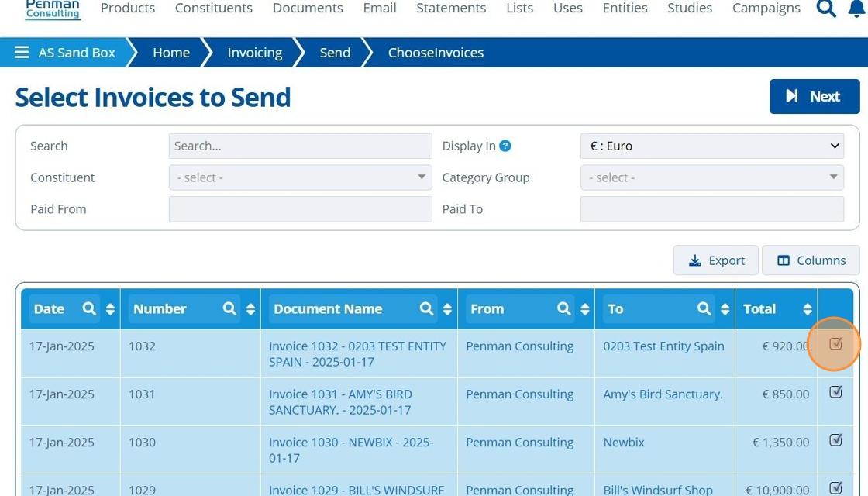Sort table by From column

584,309
